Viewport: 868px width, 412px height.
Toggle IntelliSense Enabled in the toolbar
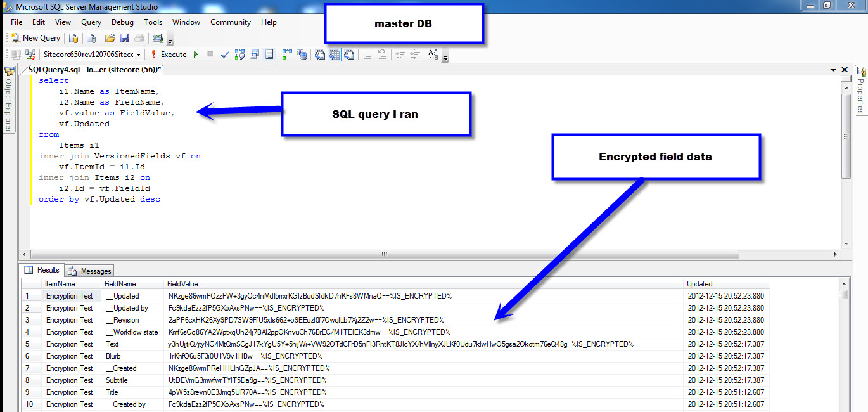269,55
